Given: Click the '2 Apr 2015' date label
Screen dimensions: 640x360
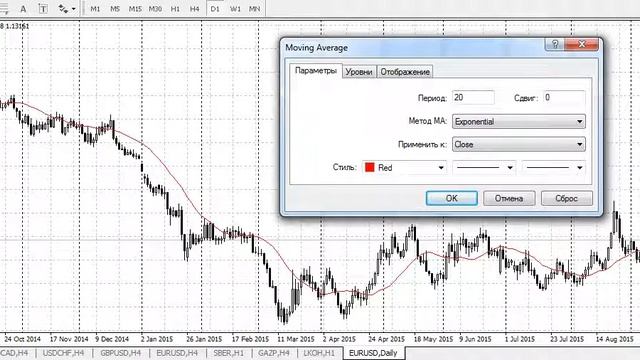Looking at the screenshot, I should [339, 339].
